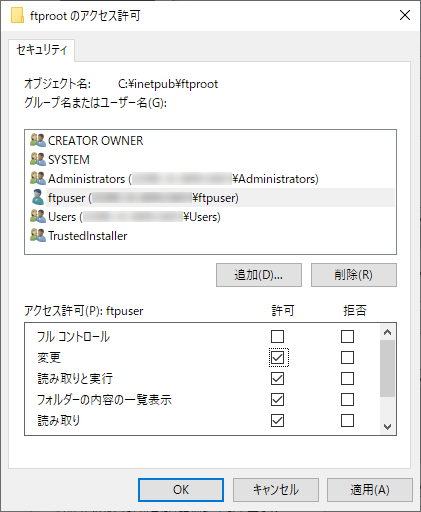This screenshot has width=421, height=512.
Task: Click the permissions list scroll up arrow
Action: coord(387,332)
